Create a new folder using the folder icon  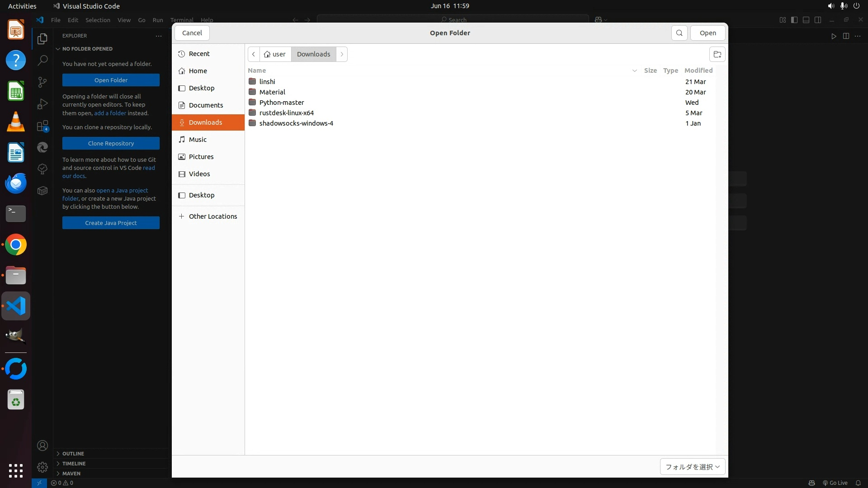coord(717,54)
